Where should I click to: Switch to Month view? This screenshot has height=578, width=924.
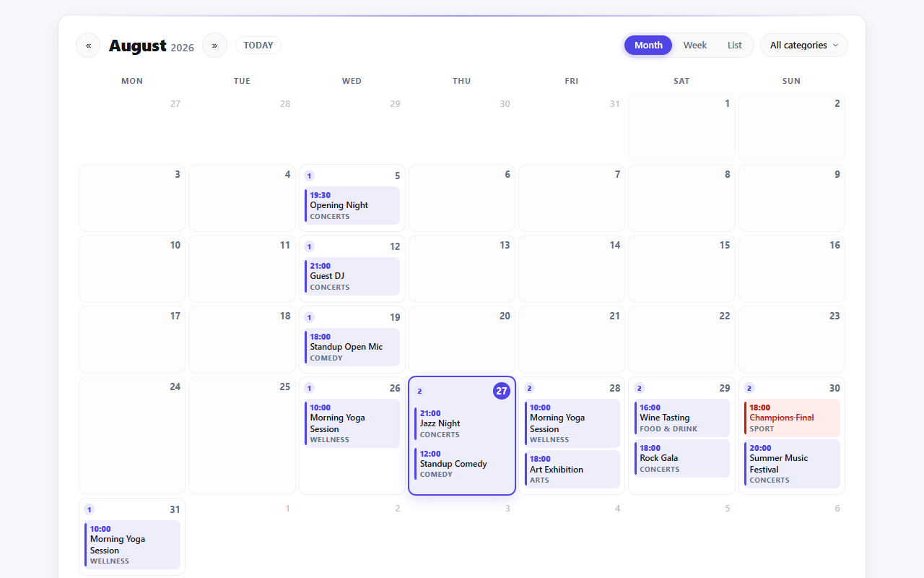point(648,46)
